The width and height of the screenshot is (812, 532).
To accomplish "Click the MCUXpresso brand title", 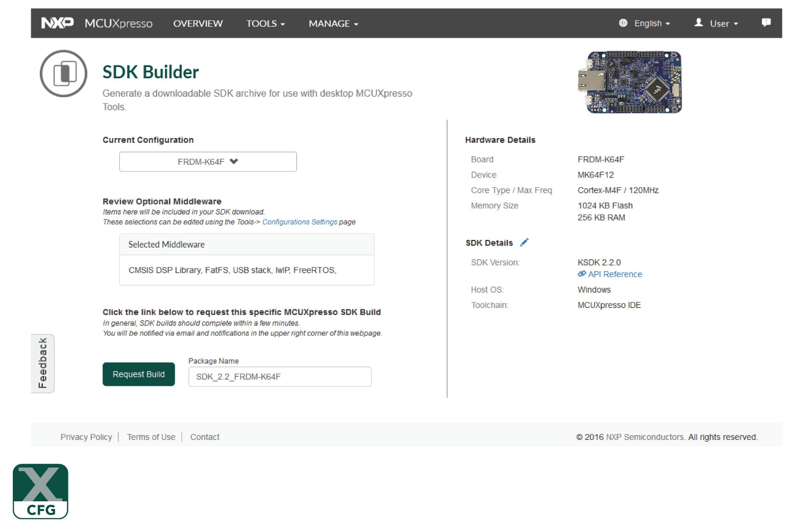I will tap(118, 24).
